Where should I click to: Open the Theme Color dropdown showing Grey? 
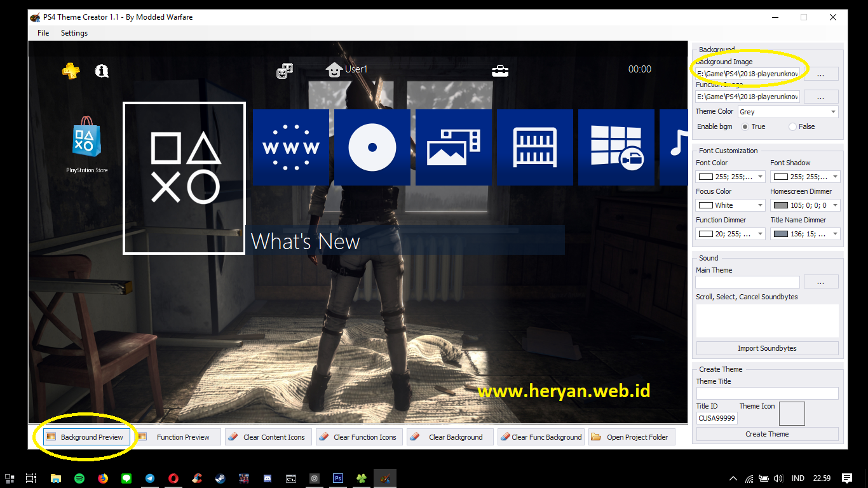(788, 112)
